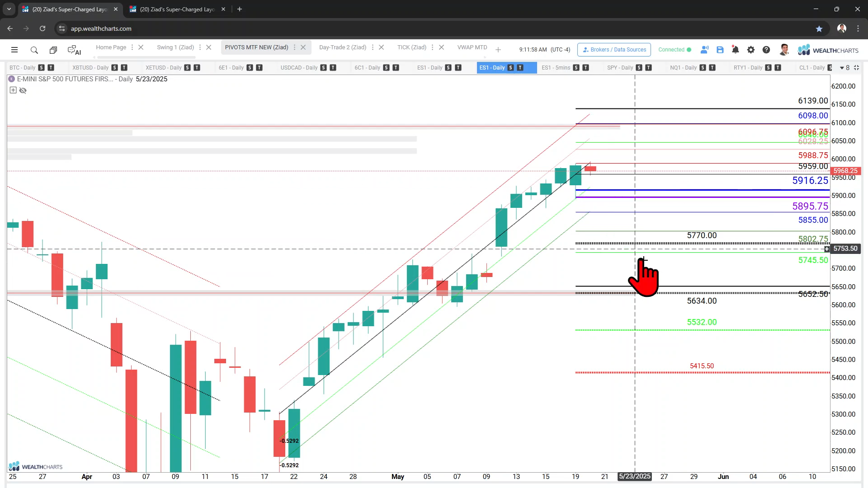Click the voice community chat icon
The image size is (868, 488).
pyautogui.click(x=704, y=50)
